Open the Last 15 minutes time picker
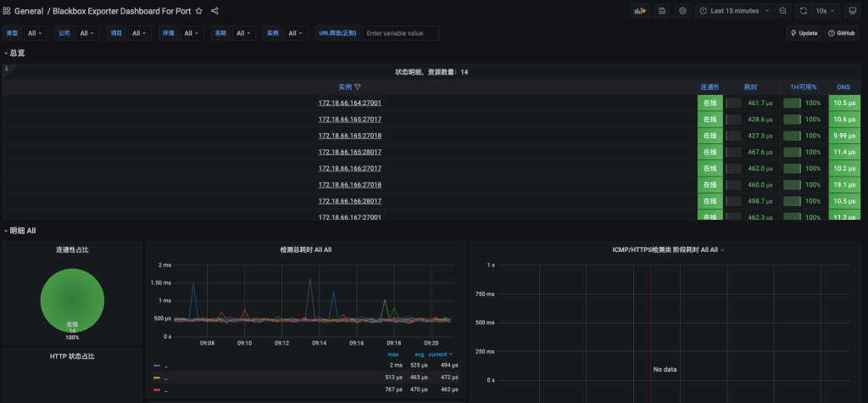Image resolution: width=868 pixels, height=403 pixels. click(x=735, y=11)
